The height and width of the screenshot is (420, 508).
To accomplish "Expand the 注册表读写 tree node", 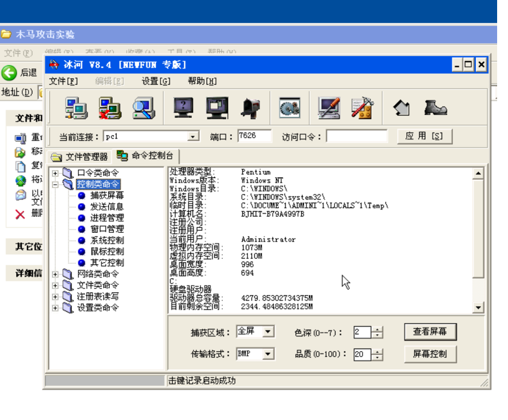I will pos(56,297).
